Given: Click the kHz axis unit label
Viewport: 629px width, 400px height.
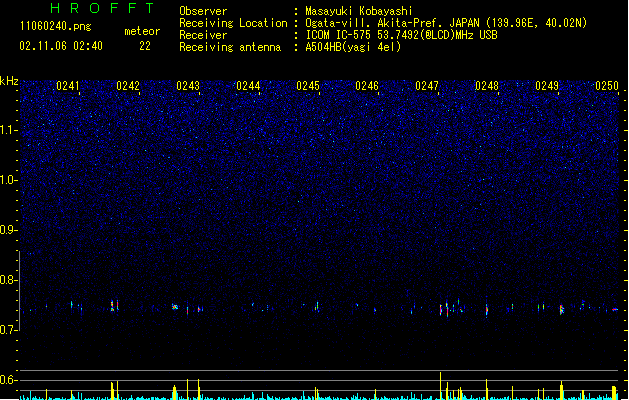Looking at the screenshot, I should 9,81.
